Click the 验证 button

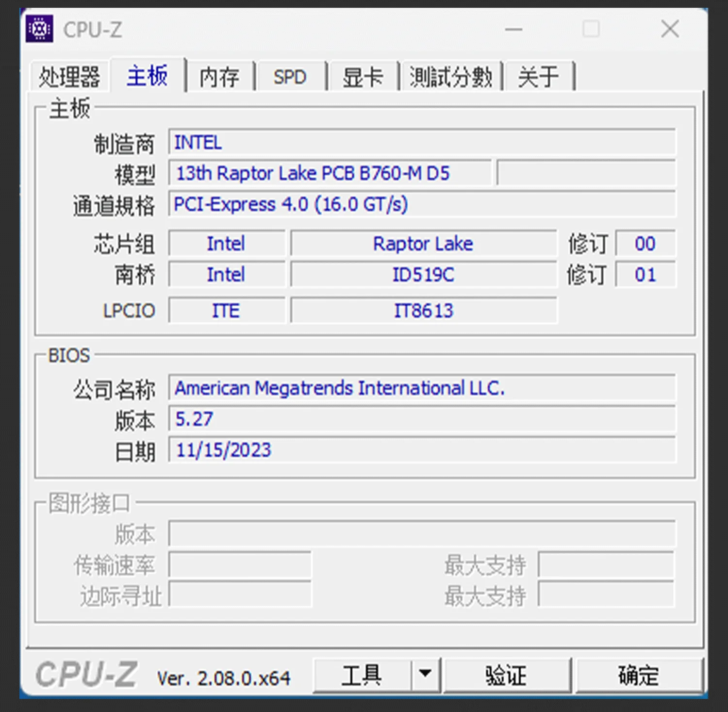tap(507, 675)
